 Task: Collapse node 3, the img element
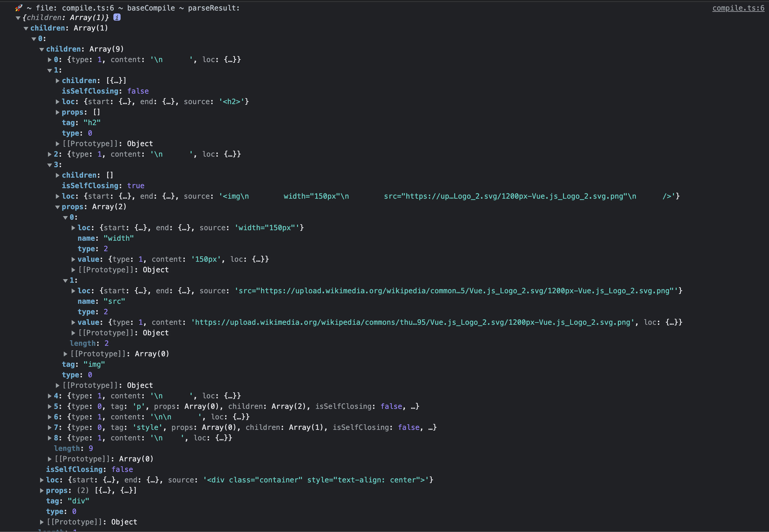49,165
